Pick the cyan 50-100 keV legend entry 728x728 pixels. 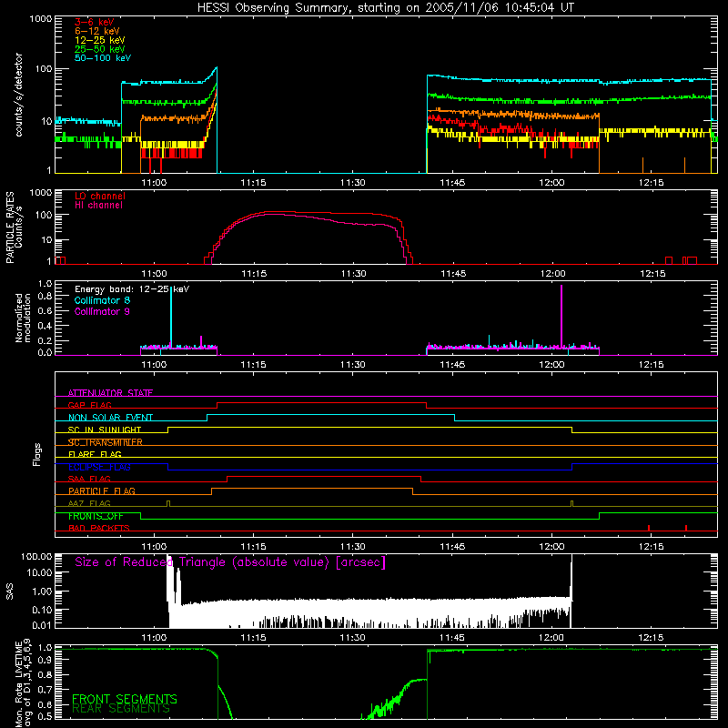[103, 58]
